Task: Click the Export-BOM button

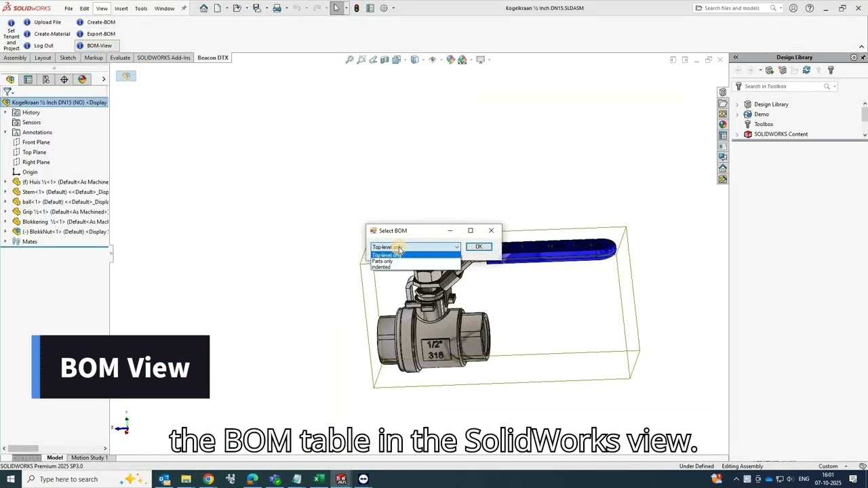Action: pos(96,34)
